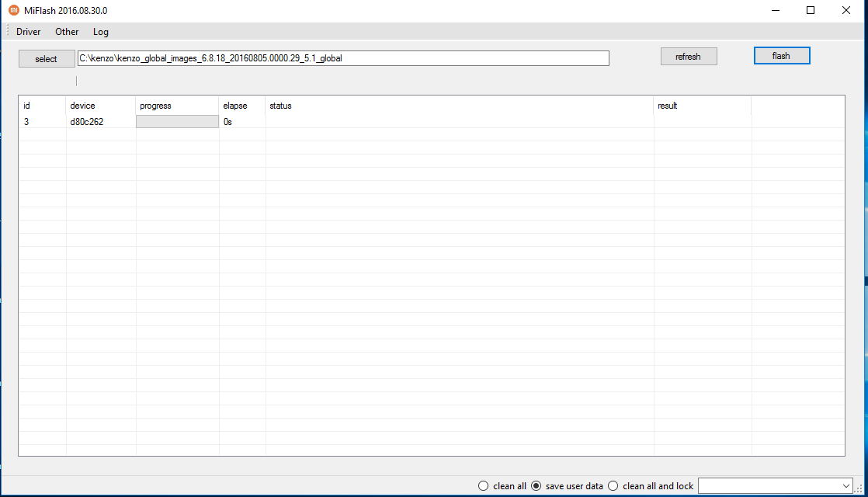The image size is (868, 497).
Task: Click the MiFlash app icon in title bar
Action: (x=14, y=11)
